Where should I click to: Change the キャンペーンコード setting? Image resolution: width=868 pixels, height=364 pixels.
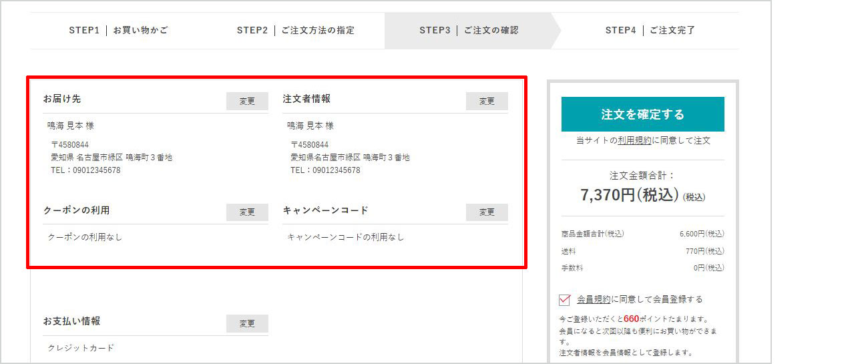pyautogui.click(x=487, y=212)
